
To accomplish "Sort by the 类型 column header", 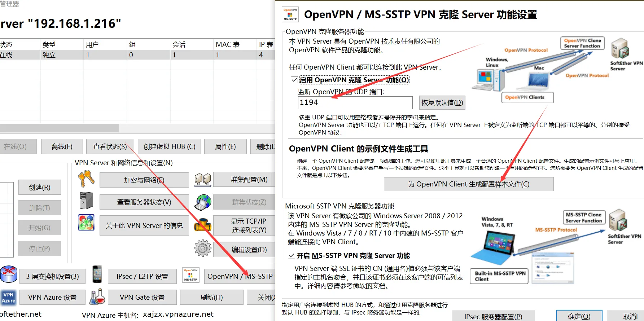I will point(62,44).
